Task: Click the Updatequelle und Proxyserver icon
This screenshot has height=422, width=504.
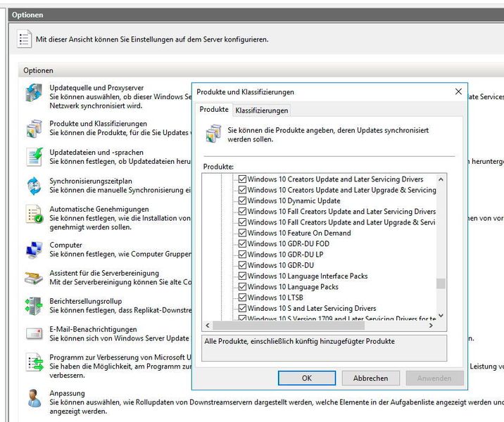Action: point(34,93)
